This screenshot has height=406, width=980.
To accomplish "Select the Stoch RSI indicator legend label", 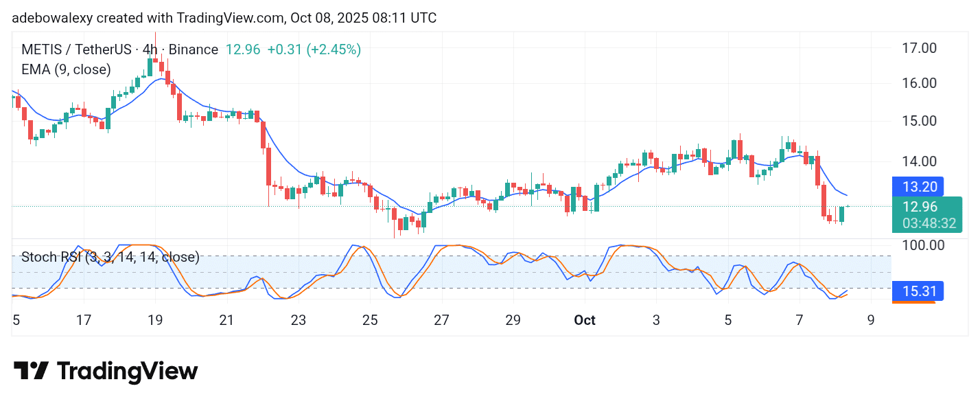I will click(x=110, y=257).
